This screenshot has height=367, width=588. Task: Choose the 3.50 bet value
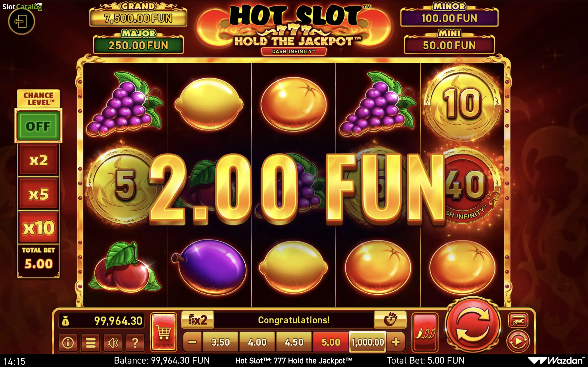pos(220,342)
